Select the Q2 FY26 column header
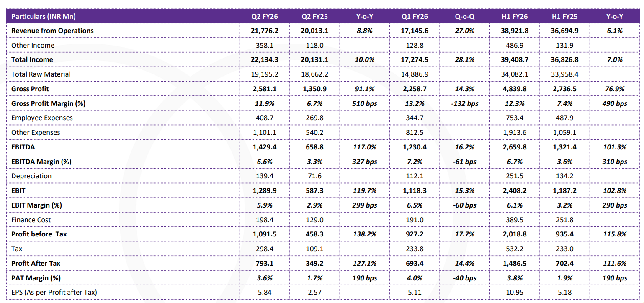The image size is (644, 303). point(264,16)
